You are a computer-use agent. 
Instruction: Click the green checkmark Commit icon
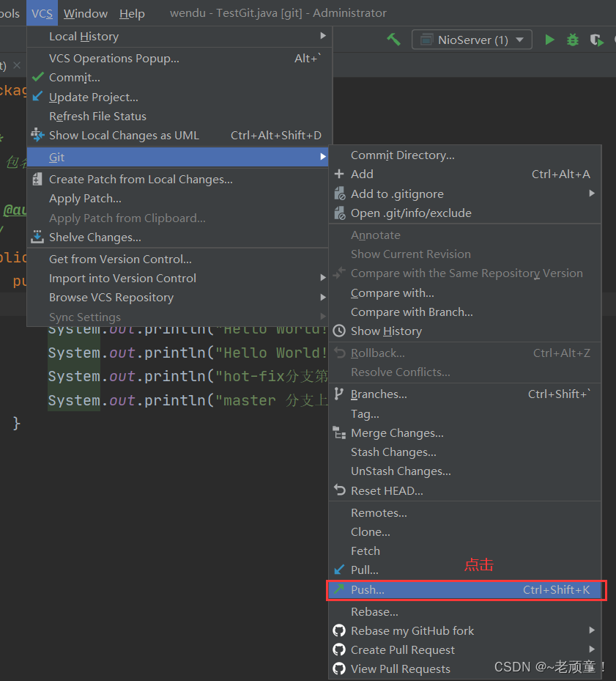tap(38, 77)
